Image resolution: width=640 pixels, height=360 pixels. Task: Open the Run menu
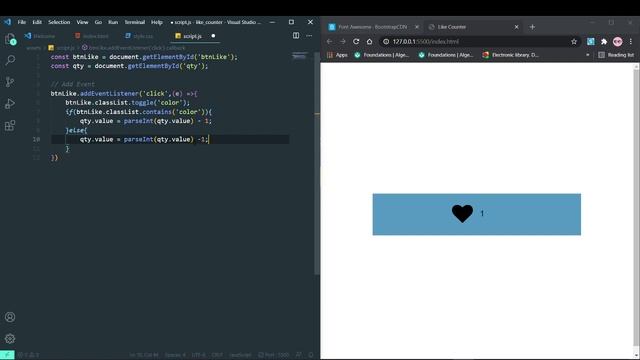coord(113,22)
